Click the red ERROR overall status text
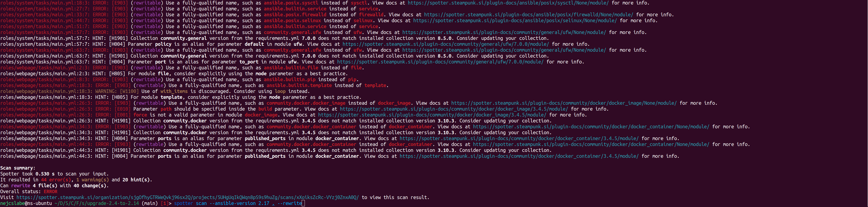The width and height of the screenshot is (868, 207). [x=50, y=192]
